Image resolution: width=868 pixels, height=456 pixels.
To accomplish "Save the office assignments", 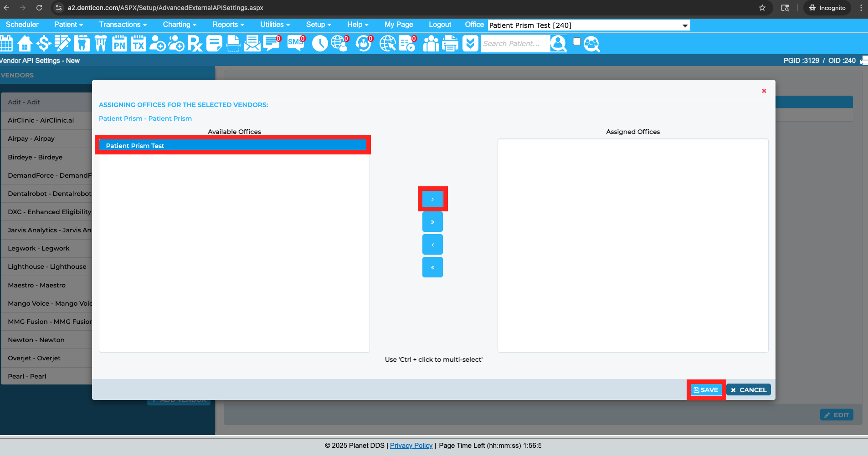I will [706, 390].
